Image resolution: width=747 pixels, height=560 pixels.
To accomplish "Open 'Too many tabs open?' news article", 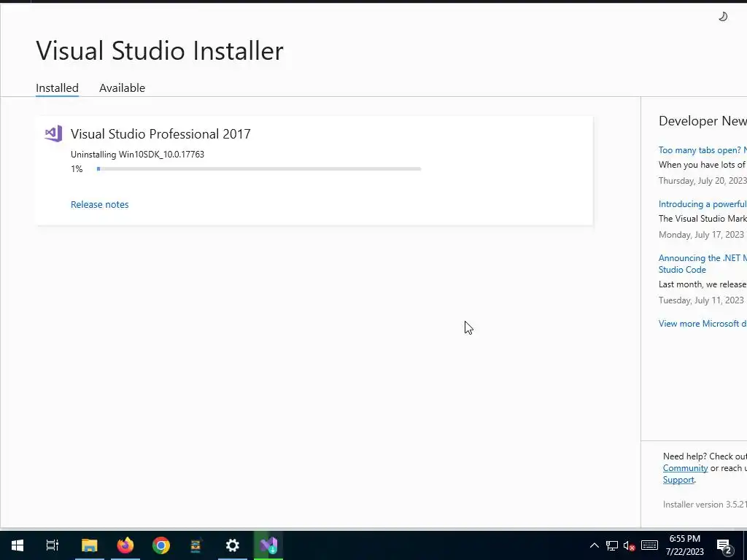I will [703, 150].
